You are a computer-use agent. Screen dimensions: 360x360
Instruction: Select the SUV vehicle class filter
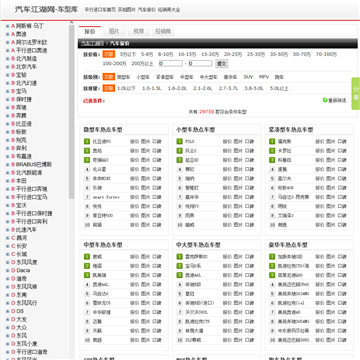point(248,77)
